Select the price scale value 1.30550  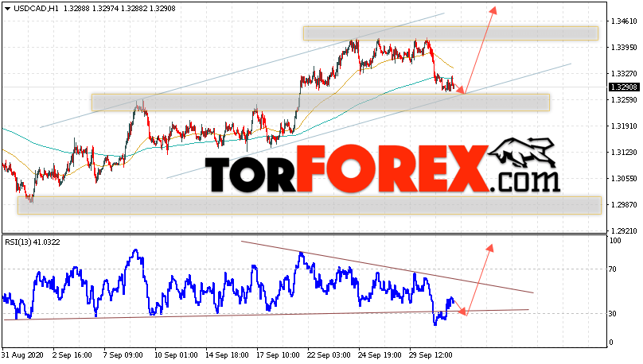624,179
